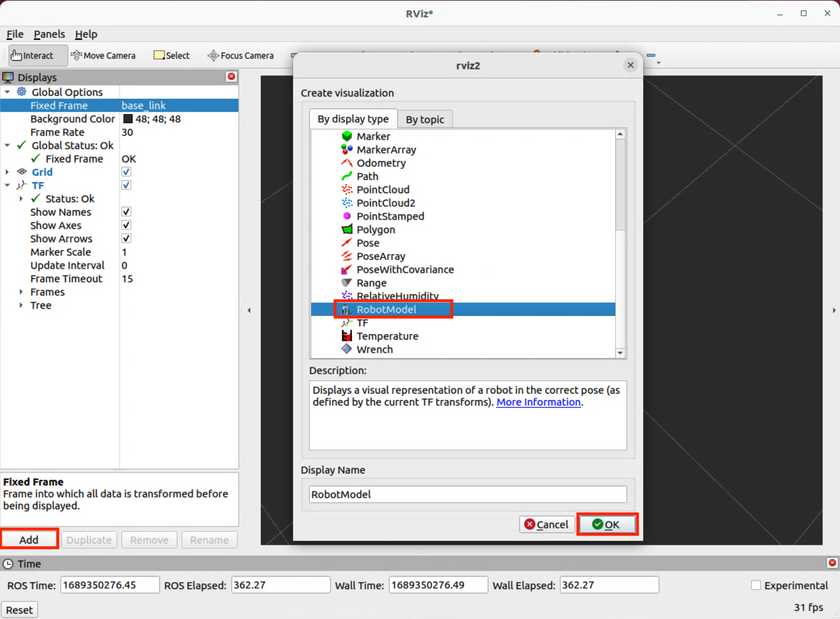Click the Add display button

[29, 540]
